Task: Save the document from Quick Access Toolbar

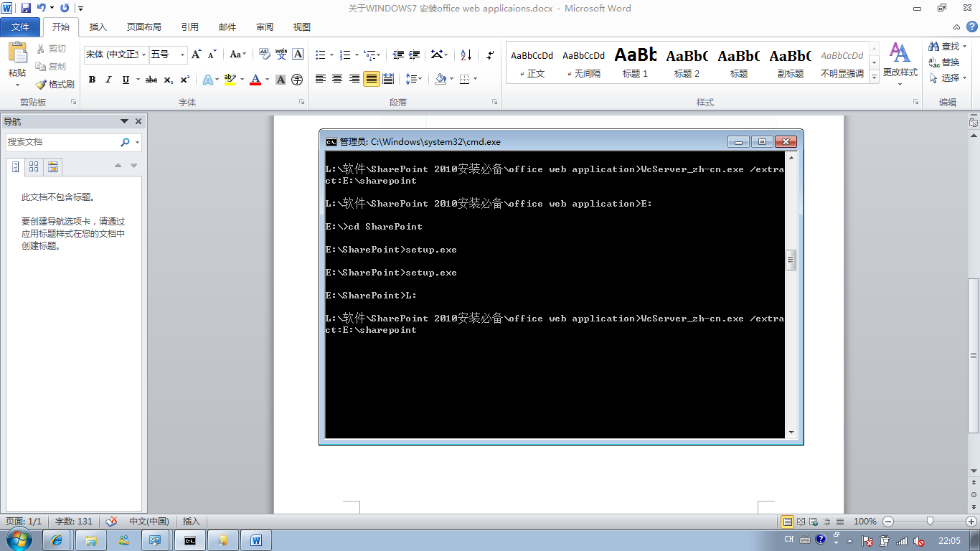Action: 26,8
